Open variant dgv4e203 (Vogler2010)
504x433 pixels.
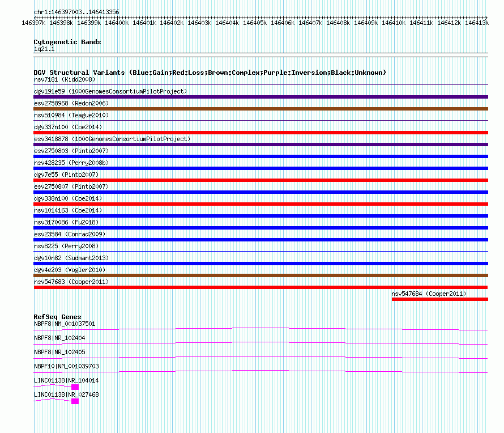pyautogui.click(x=70, y=270)
